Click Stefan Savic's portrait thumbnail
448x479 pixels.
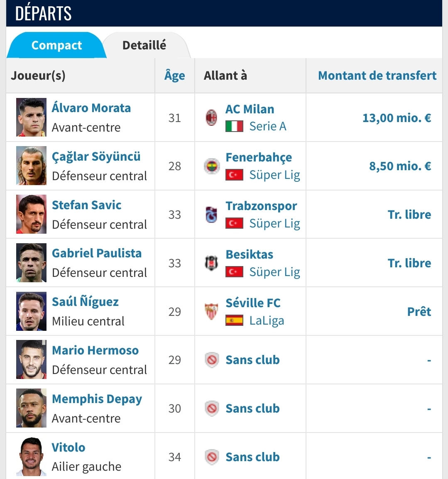pos(31,214)
